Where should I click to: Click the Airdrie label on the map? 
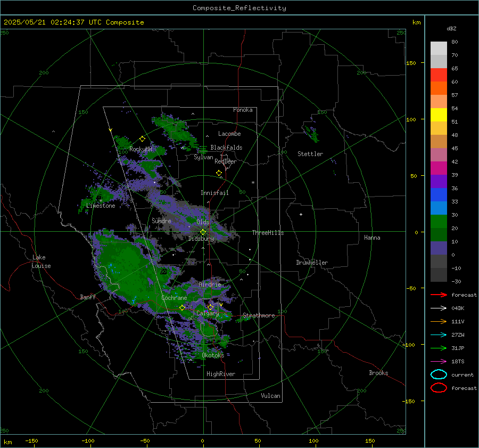pos(210,284)
